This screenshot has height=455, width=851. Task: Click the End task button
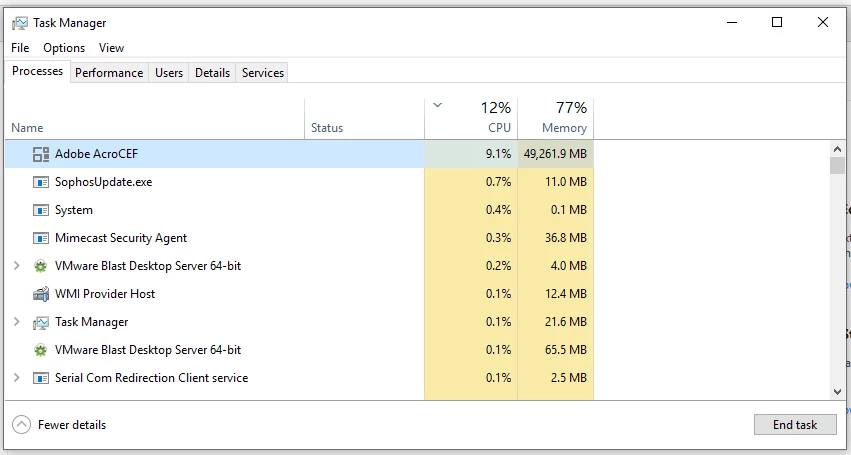coord(795,425)
